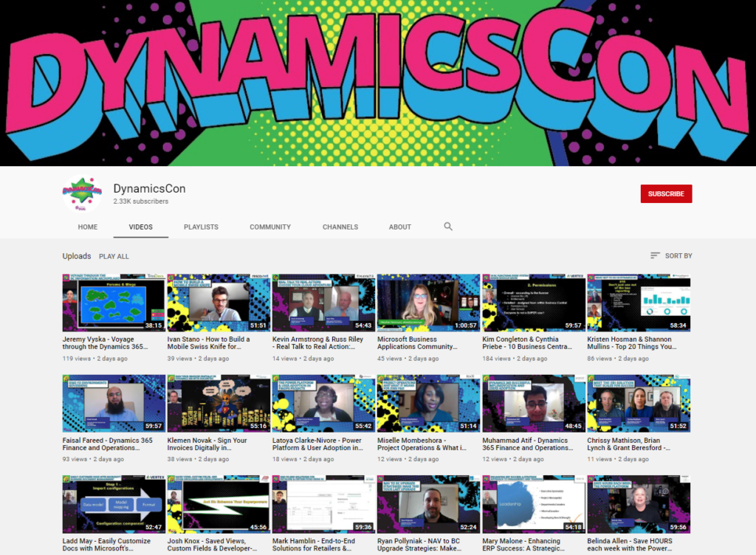Open the Channels tab
The image size is (756, 555).
point(340,227)
